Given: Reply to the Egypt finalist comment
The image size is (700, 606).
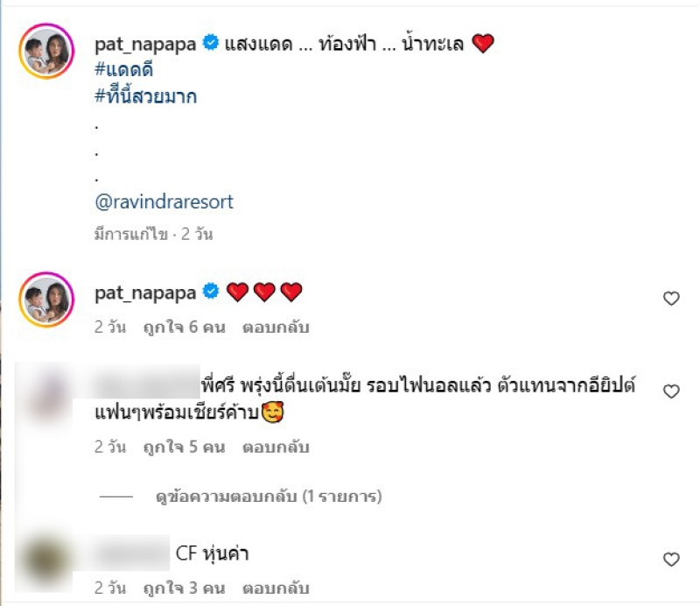Looking at the screenshot, I should pyautogui.click(x=276, y=447).
